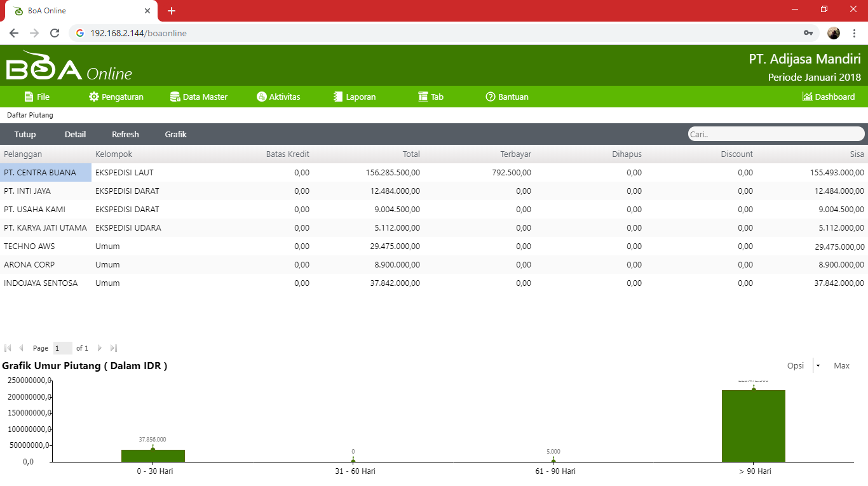Go to the next page arrow

pyautogui.click(x=99, y=348)
